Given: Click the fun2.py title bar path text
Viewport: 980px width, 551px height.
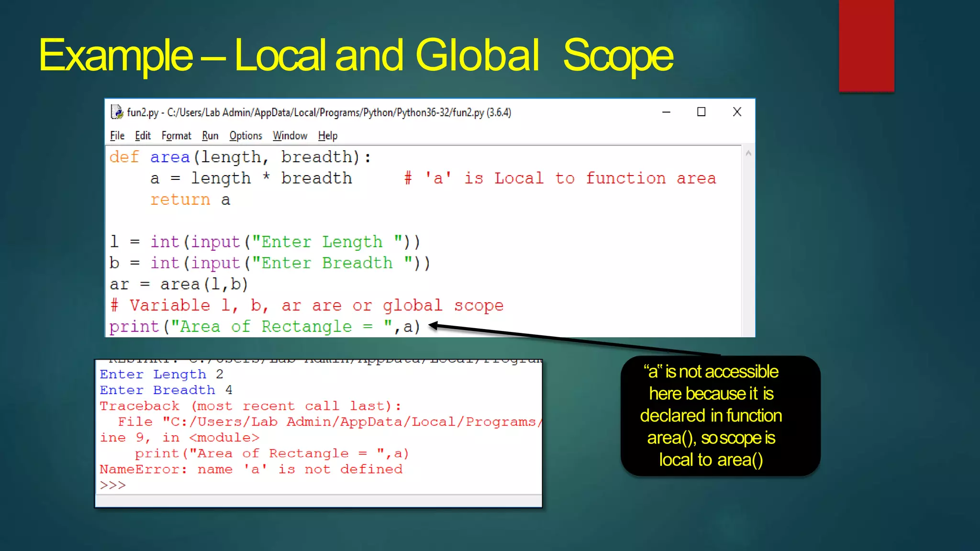Looking at the screenshot, I should pyautogui.click(x=319, y=112).
